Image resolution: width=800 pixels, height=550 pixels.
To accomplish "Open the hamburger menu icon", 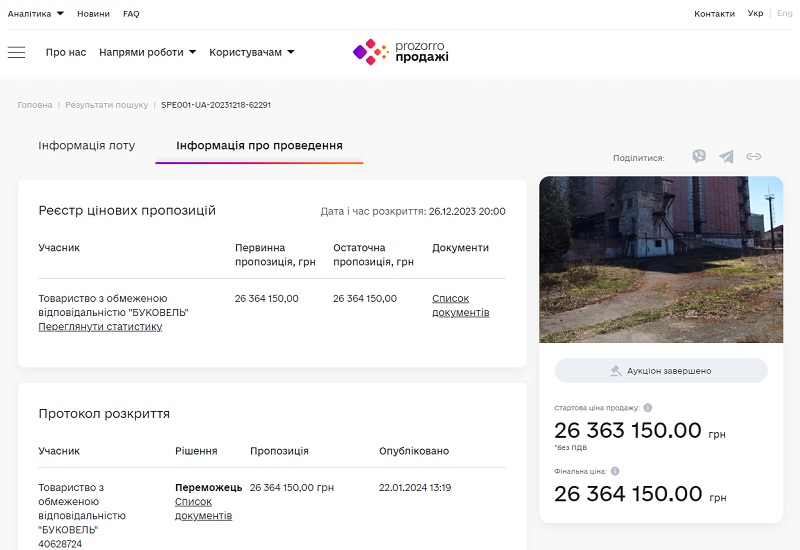I will click(x=16, y=52).
